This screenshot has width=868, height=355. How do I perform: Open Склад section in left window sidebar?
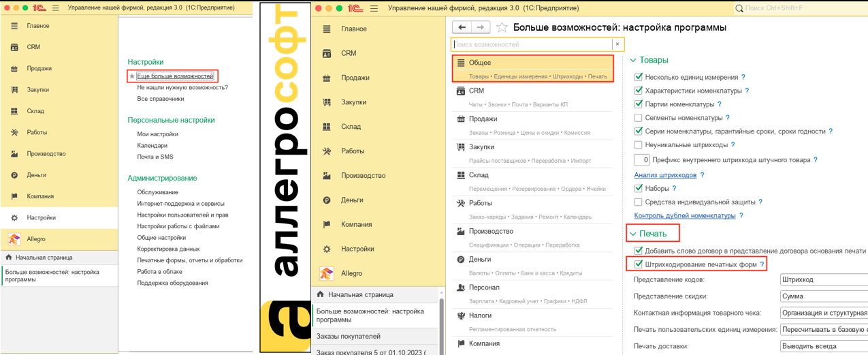pos(35,111)
